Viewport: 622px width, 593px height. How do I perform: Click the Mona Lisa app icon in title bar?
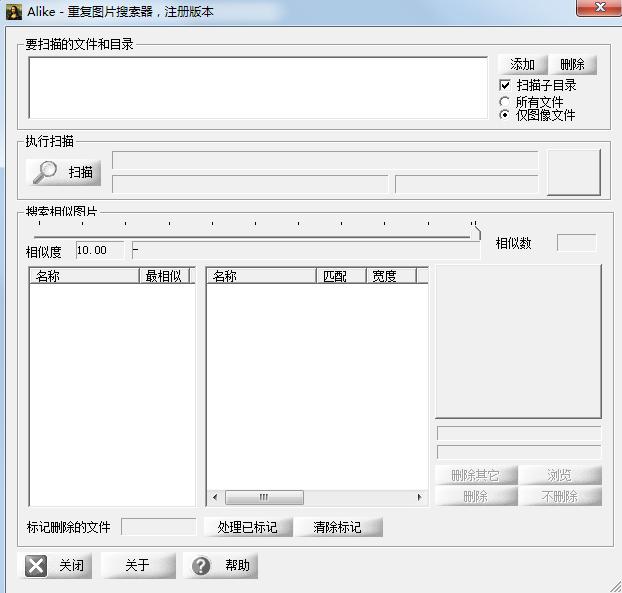point(13,12)
